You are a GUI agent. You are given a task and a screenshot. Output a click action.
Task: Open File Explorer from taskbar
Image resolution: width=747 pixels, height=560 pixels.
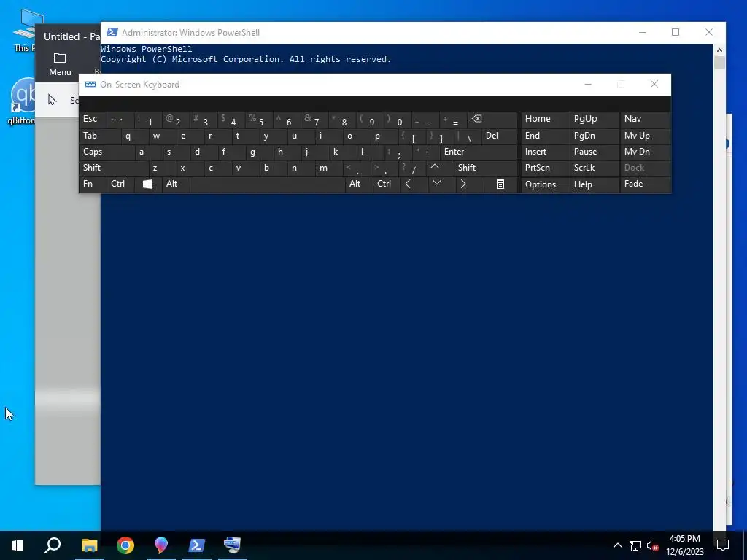pyautogui.click(x=89, y=545)
